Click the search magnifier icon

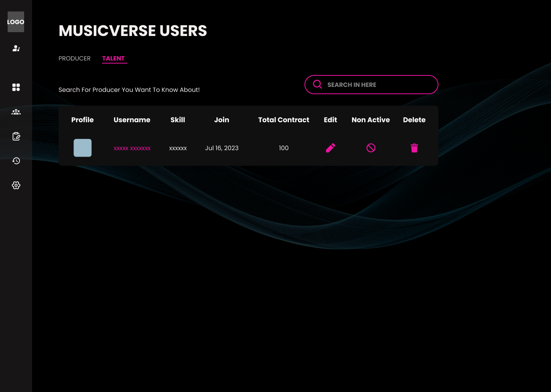click(318, 84)
